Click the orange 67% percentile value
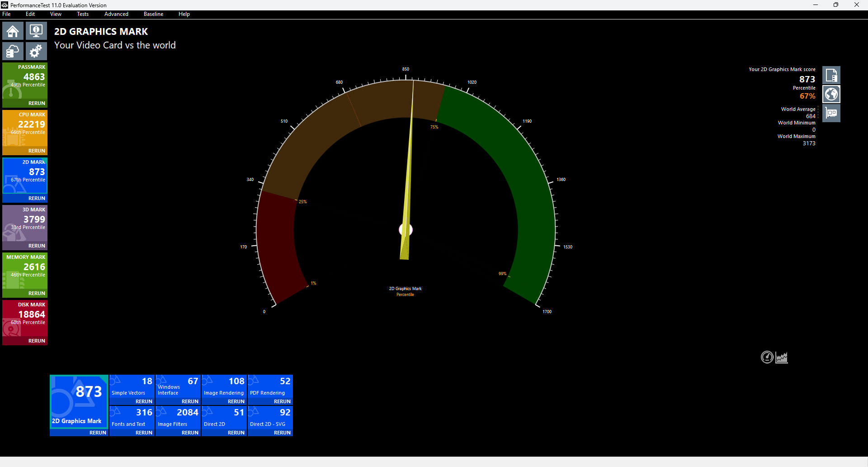The height and width of the screenshot is (467, 868). pos(807,96)
